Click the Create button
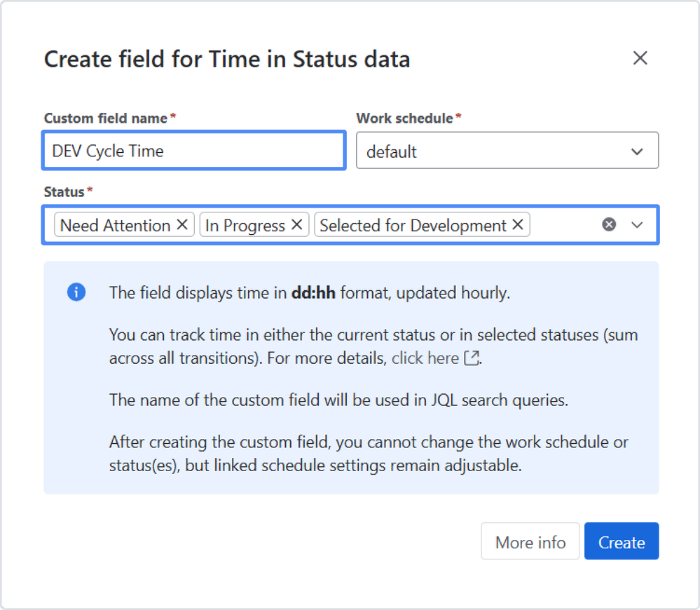Image resolution: width=700 pixels, height=610 pixels. tap(621, 542)
